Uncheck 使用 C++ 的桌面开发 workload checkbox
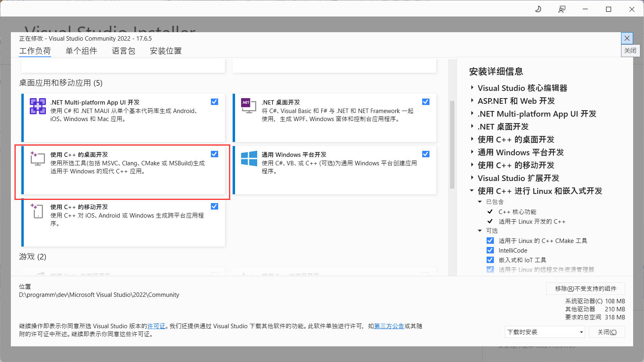 (215, 154)
